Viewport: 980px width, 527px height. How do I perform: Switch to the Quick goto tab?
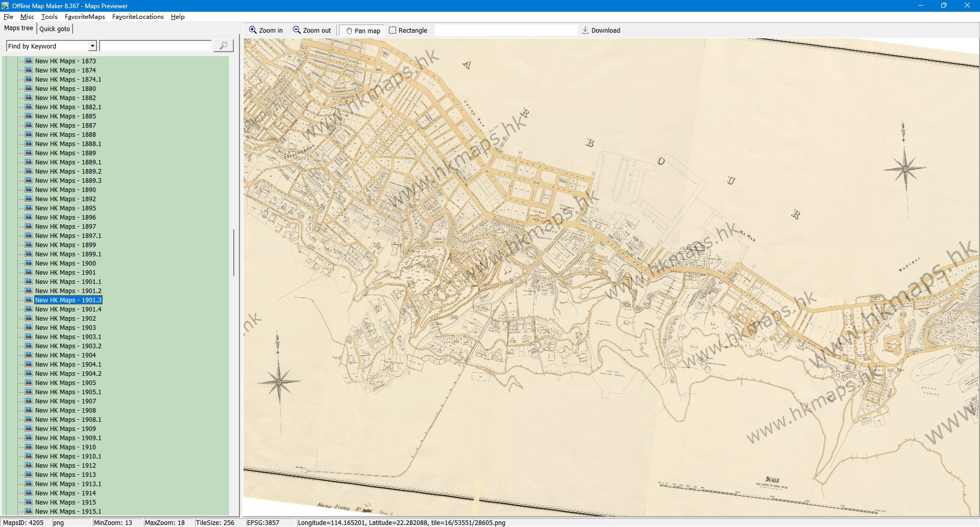click(55, 29)
